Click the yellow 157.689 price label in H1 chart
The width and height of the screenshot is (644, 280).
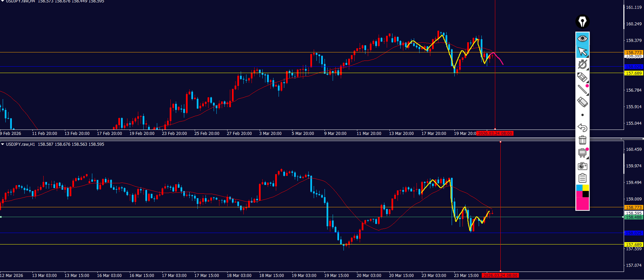point(633,244)
